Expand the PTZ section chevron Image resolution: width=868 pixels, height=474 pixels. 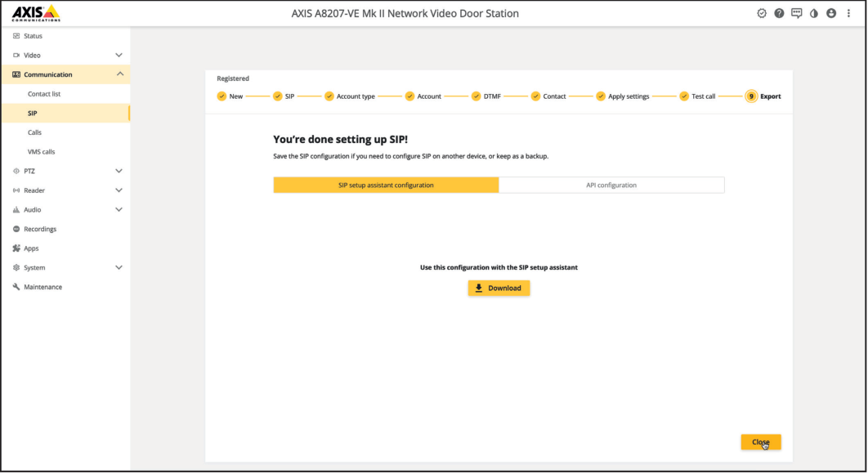[119, 171]
